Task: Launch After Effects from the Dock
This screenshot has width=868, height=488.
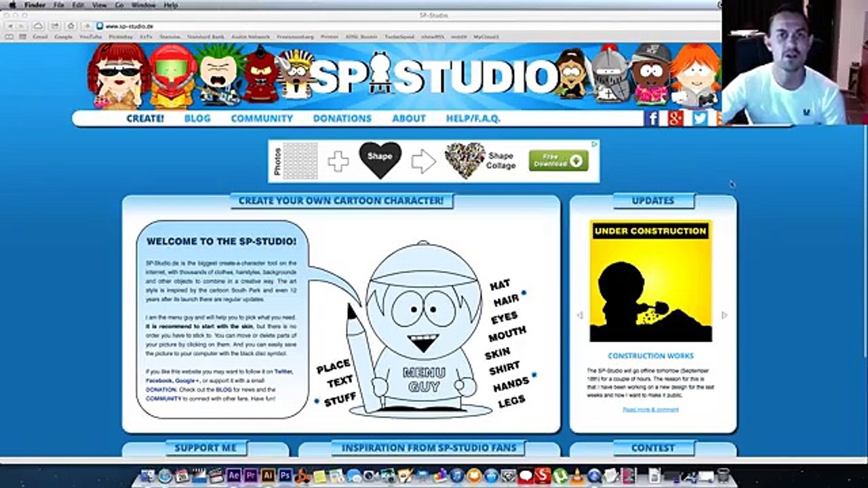Action: [x=234, y=476]
